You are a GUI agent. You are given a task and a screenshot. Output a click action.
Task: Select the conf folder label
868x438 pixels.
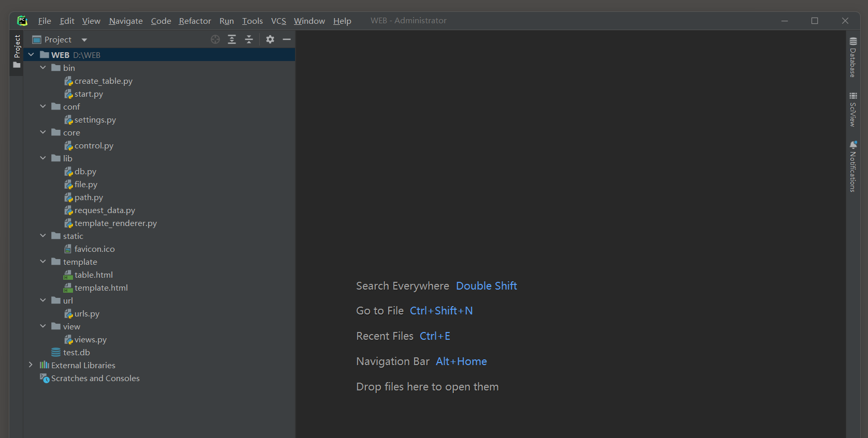tap(71, 107)
